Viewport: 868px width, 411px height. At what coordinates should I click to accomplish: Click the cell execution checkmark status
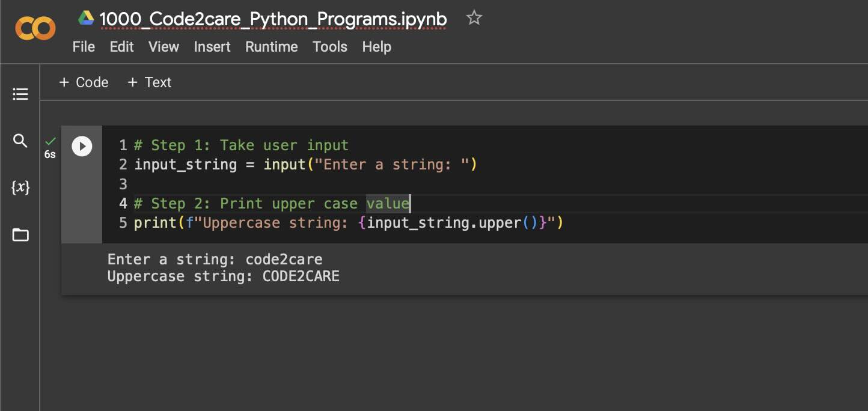coord(49,142)
